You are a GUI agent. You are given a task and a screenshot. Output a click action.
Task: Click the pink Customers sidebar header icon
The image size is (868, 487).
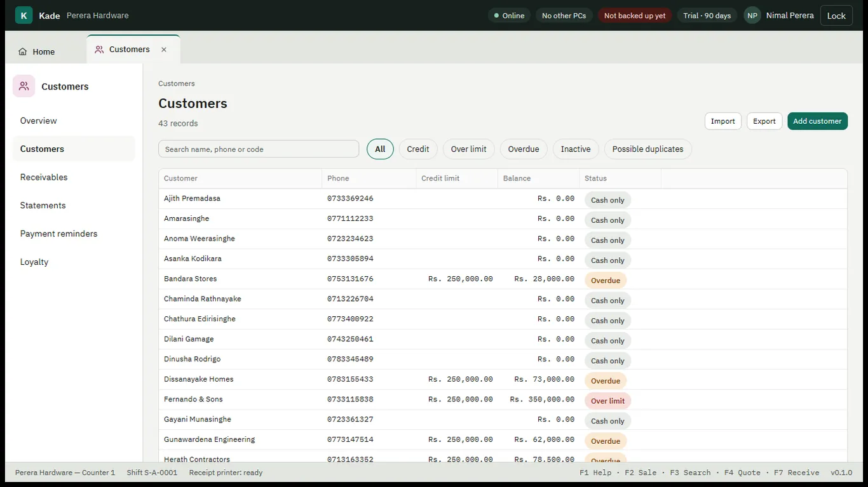[24, 86]
